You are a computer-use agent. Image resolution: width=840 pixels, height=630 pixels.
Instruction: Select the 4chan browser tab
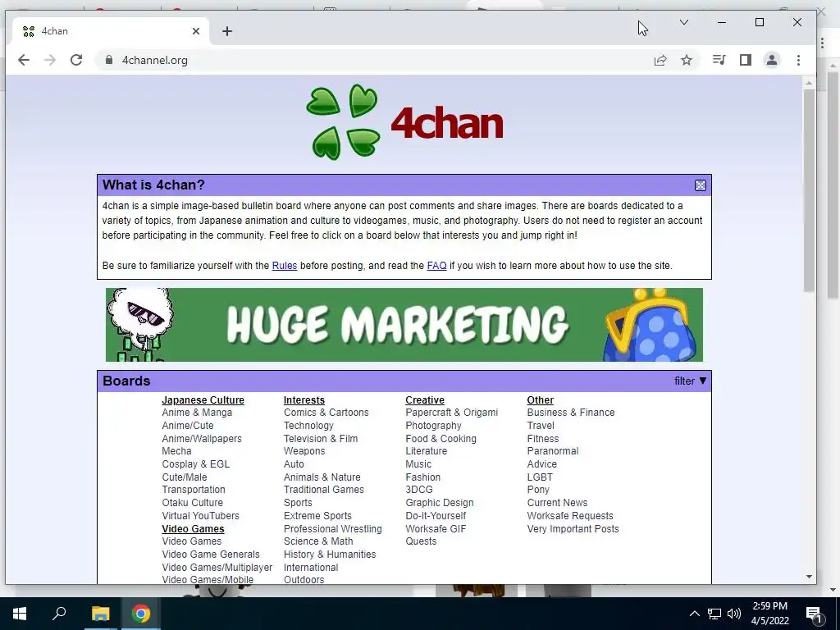pyautogui.click(x=110, y=31)
